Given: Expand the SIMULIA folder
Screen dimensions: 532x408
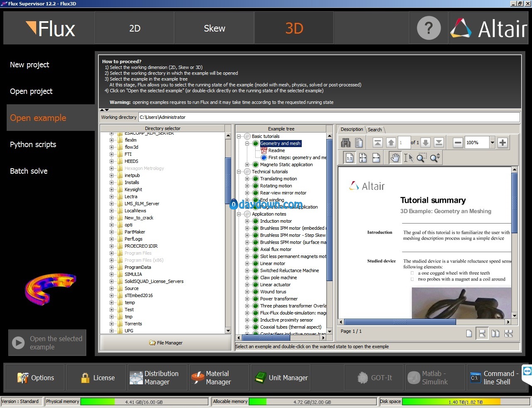Looking at the screenshot, I should 111,274.
